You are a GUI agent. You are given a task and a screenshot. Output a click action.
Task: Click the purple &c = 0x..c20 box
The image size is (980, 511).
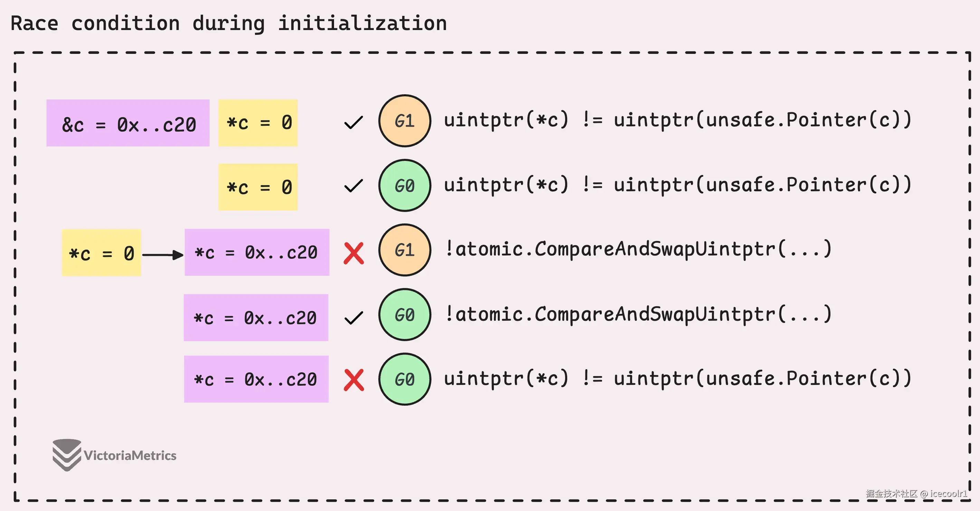tap(128, 123)
